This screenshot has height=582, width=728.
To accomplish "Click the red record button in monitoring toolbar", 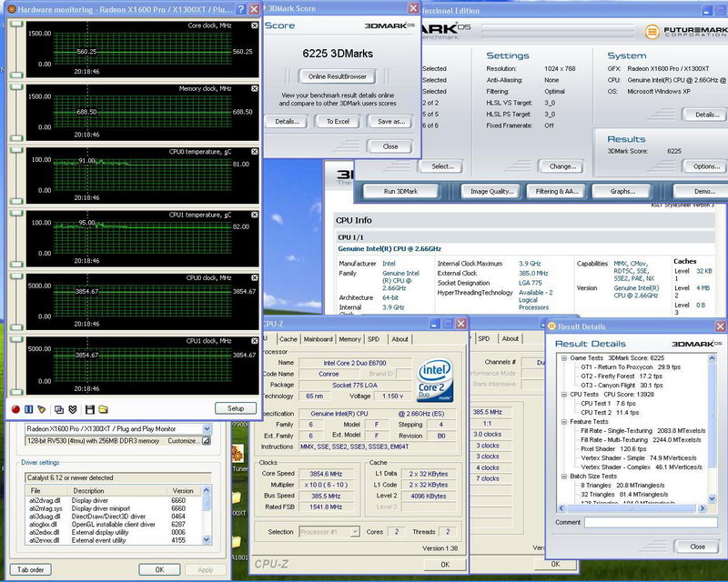I will tap(15, 409).
